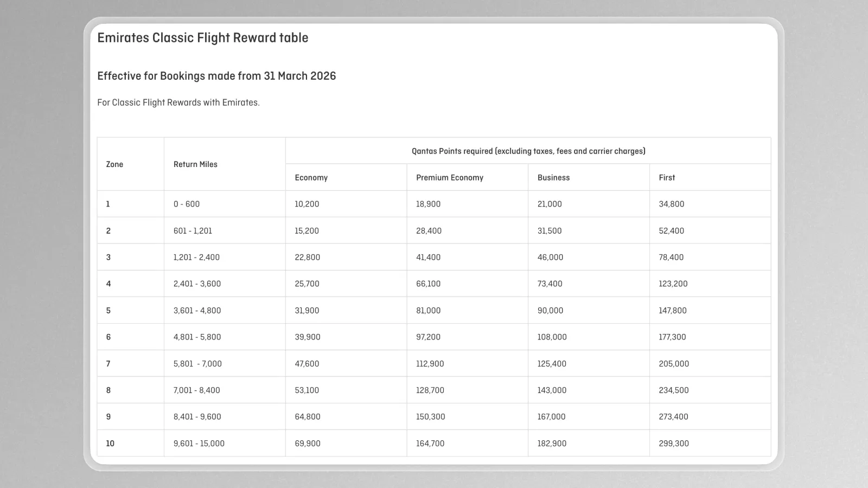Click the 2,401 - 3,600 miles cell
Viewport: 868px width, 488px height.
click(225, 284)
